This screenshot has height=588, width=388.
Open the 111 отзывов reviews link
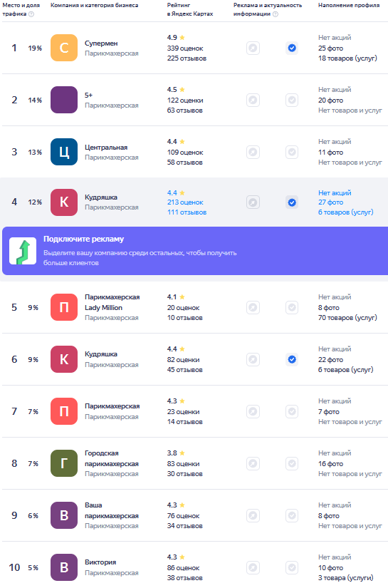tap(187, 212)
